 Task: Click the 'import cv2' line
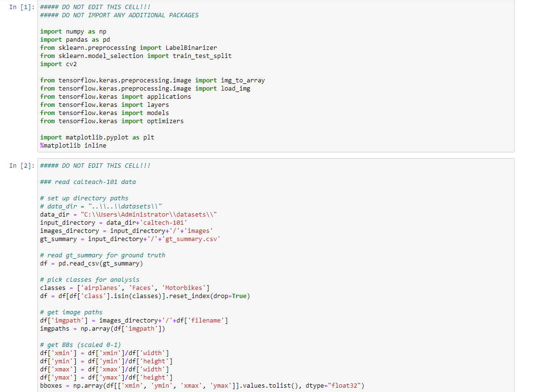tap(58, 64)
